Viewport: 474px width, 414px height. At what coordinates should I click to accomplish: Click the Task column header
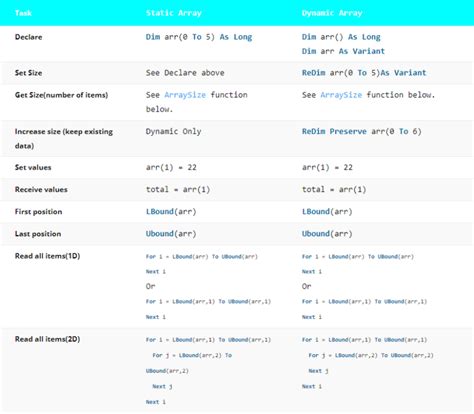pyautogui.click(x=23, y=13)
